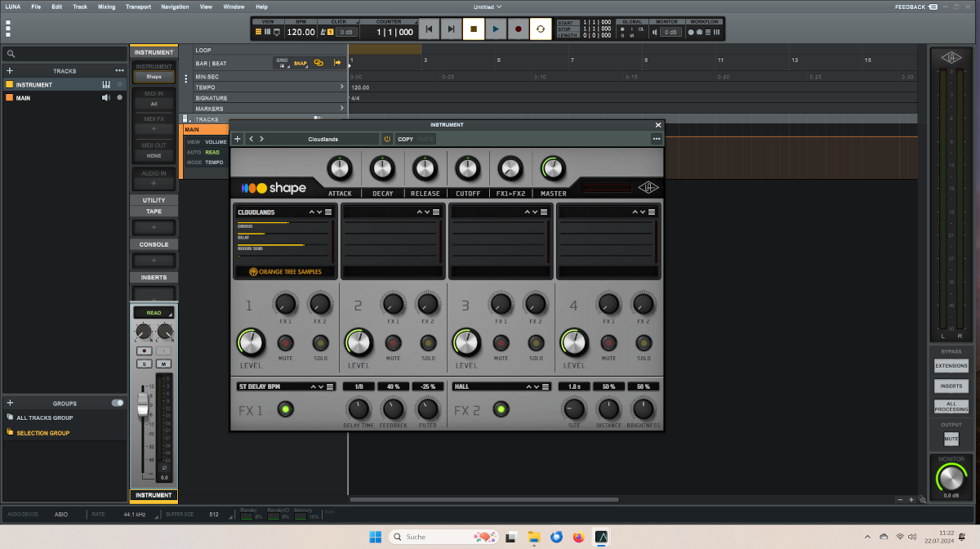Open the Navigation menu
Viewport: 980px width, 549px height.
click(x=175, y=7)
